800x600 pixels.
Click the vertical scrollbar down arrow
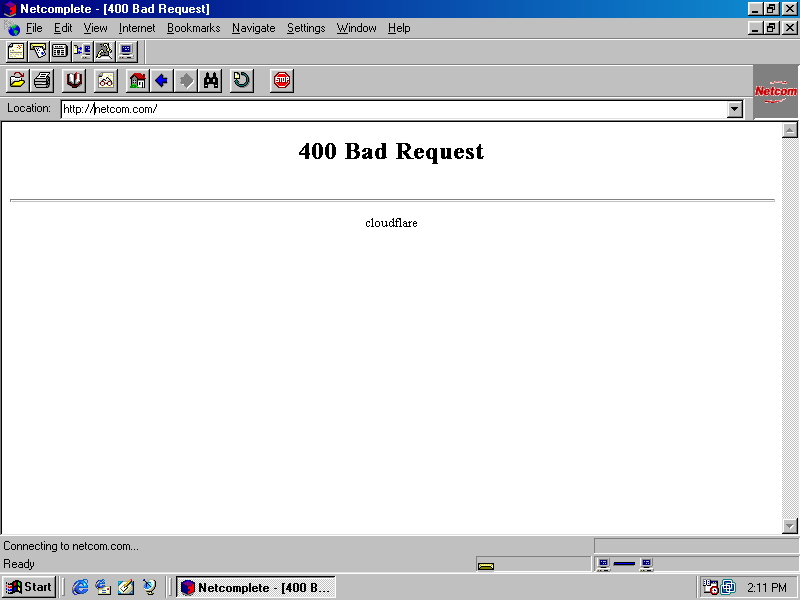(x=790, y=526)
